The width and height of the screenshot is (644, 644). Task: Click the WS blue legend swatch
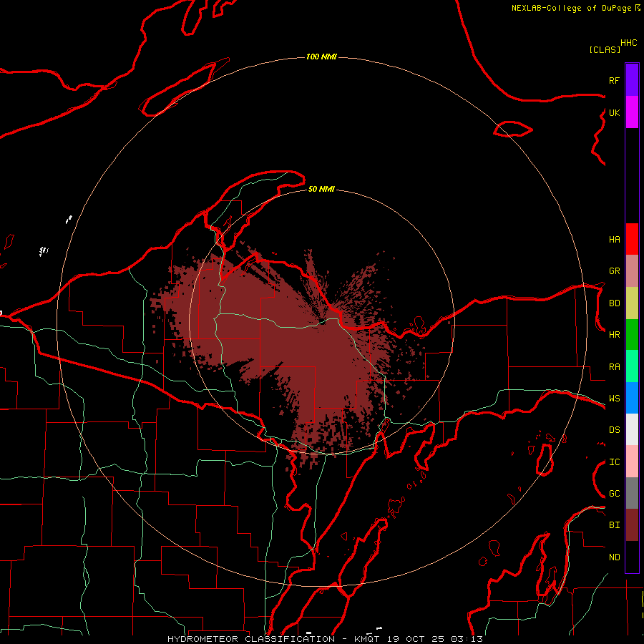coord(632,398)
